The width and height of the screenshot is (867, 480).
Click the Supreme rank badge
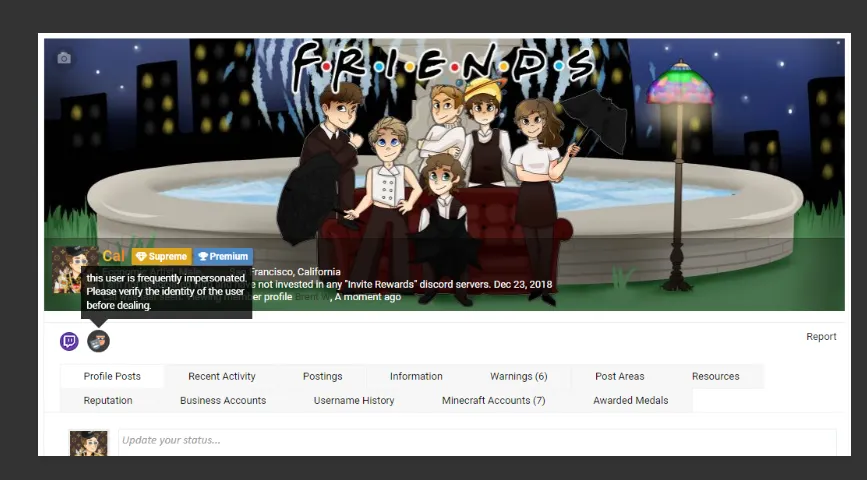point(161,257)
